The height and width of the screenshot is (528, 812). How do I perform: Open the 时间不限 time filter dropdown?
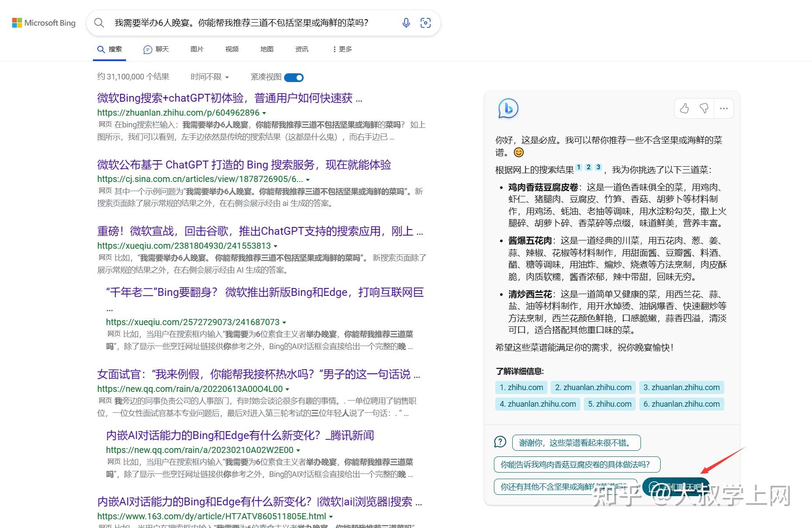[x=209, y=77]
